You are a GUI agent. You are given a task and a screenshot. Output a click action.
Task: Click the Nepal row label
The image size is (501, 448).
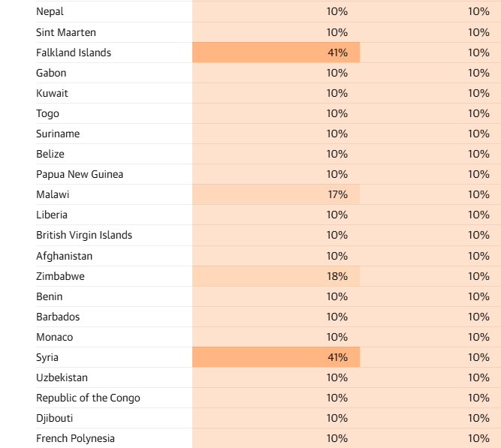click(50, 12)
